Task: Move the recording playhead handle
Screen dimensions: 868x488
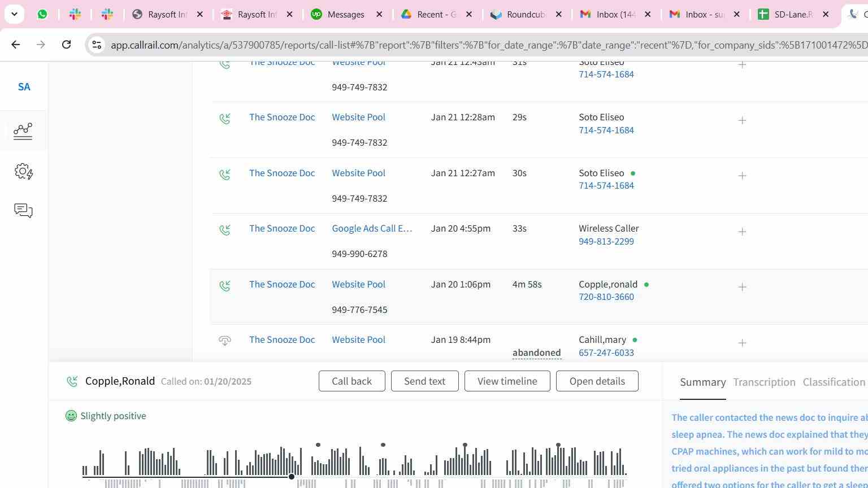Action: [x=292, y=477]
